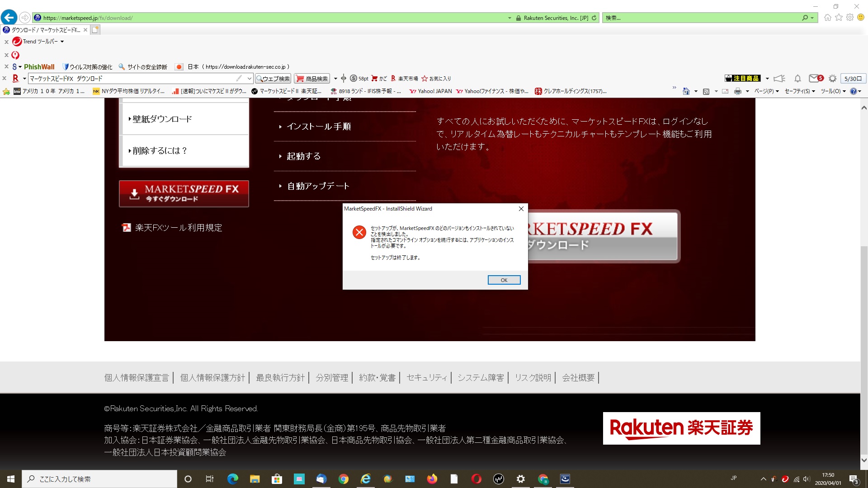This screenshot has height=488, width=868.
Task: Open the NYダウ平均株価 リアルタイム bookmark
Action: 128,91
